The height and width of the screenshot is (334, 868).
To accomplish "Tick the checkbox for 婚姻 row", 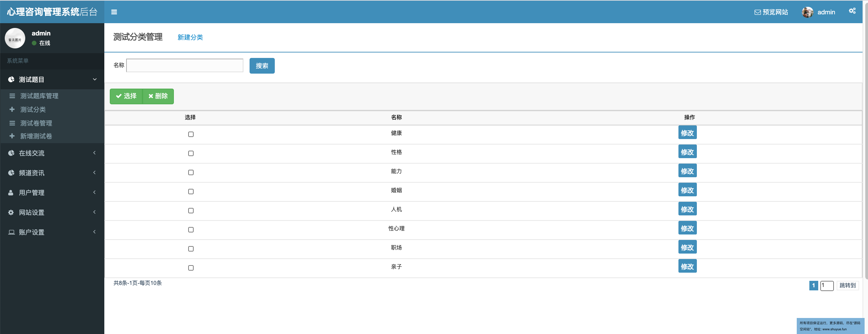I will (191, 192).
